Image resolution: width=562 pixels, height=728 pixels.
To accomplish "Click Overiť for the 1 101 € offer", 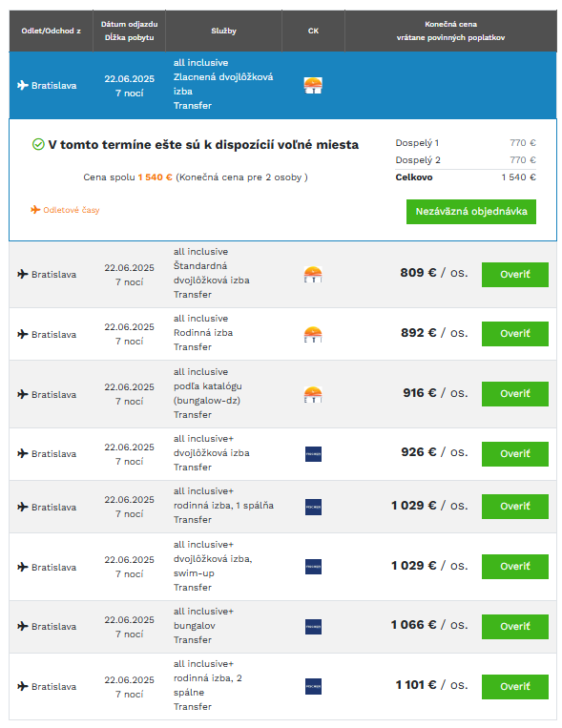I will tap(514, 687).
